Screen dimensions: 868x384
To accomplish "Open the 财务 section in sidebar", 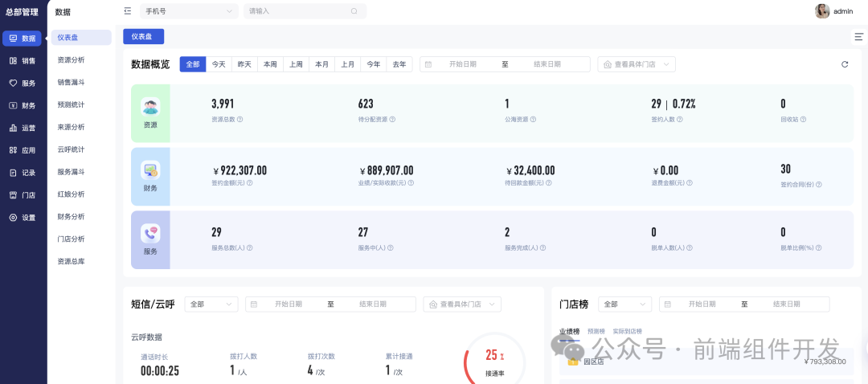I will point(23,106).
